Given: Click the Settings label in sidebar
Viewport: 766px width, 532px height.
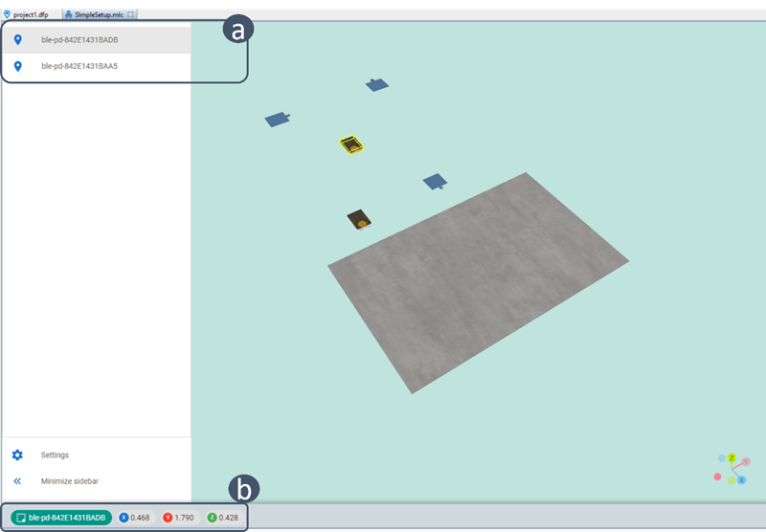Looking at the screenshot, I should pyautogui.click(x=55, y=455).
